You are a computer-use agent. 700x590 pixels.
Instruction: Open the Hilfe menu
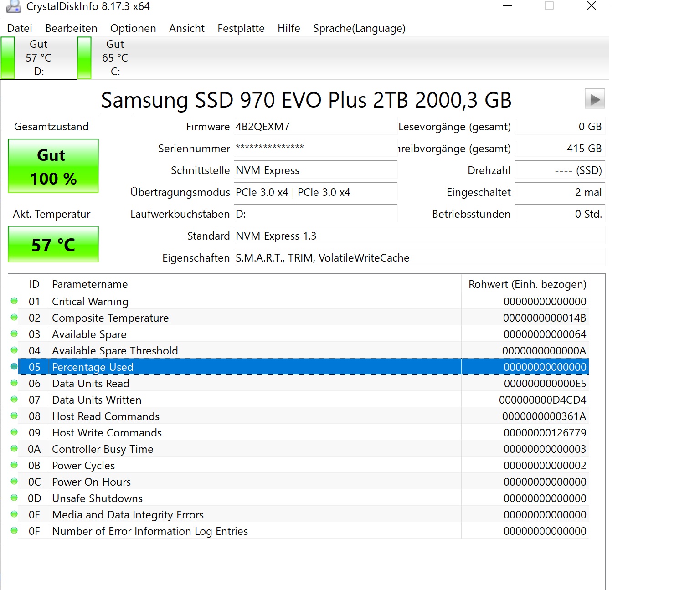[x=289, y=28]
